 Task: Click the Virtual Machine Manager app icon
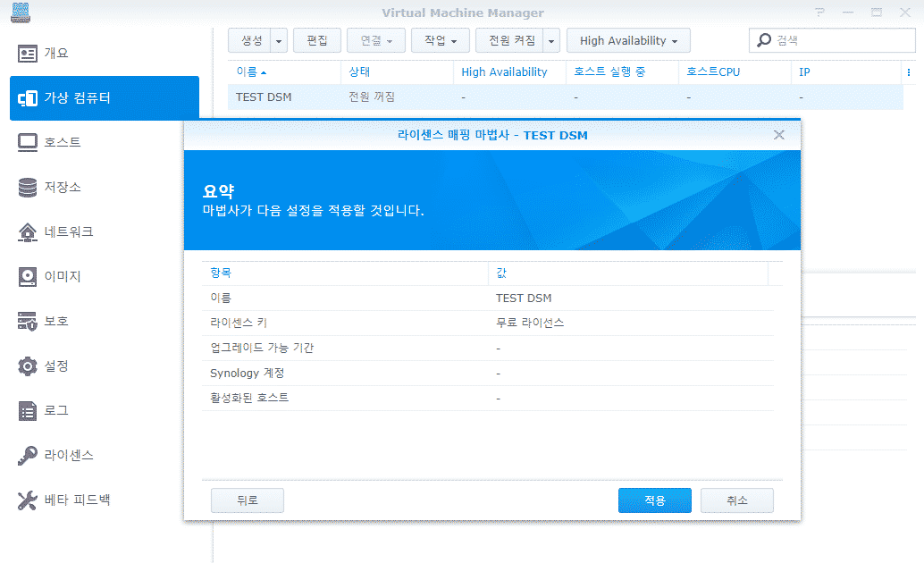point(21,13)
